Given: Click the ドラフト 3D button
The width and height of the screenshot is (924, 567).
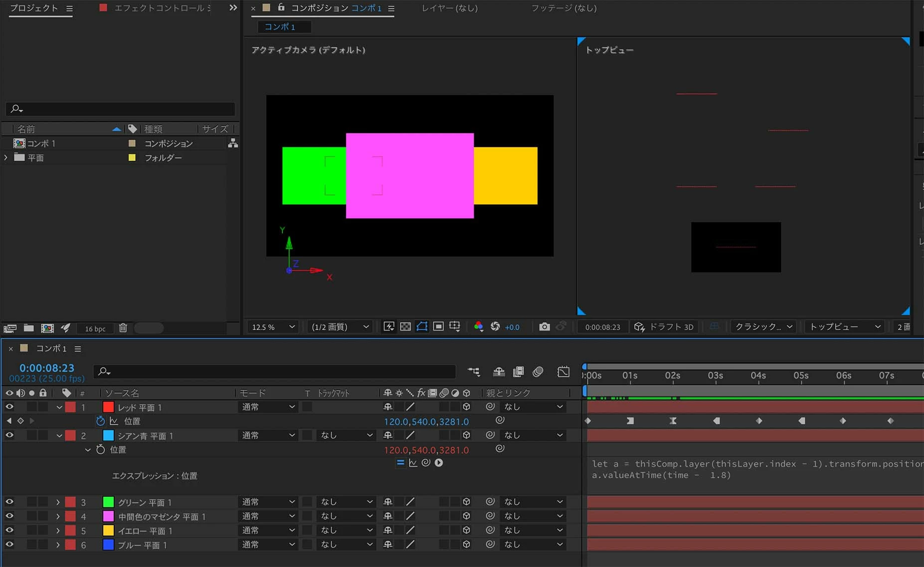Looking at the screenshot, I should click(664, 327).
